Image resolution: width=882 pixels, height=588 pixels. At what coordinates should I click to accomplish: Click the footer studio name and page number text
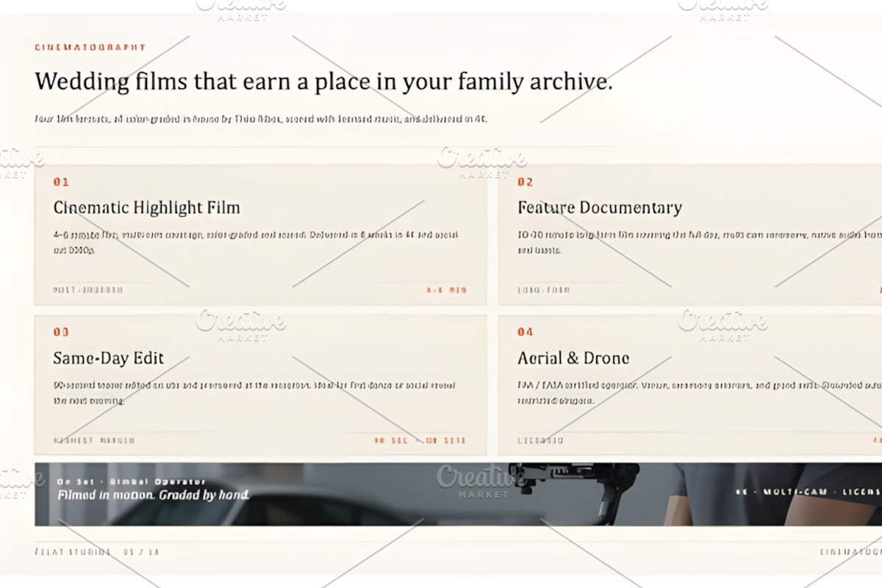pos(97,551)
